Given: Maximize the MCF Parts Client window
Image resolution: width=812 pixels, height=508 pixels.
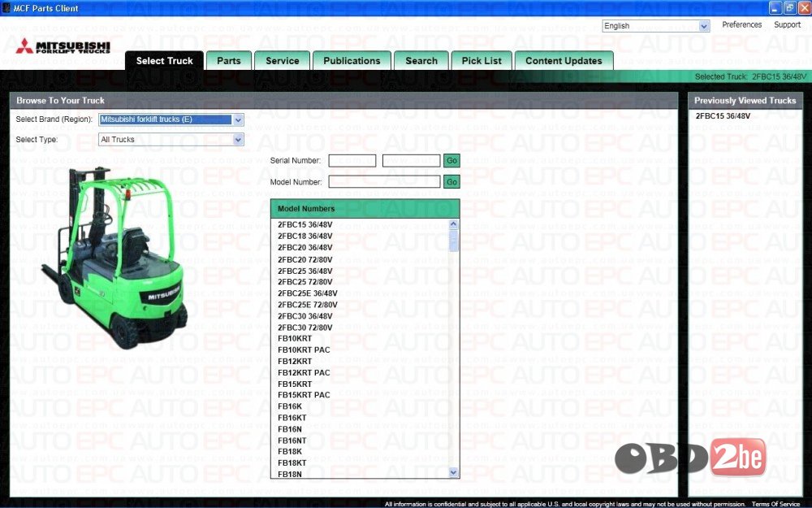Looking at the screenshot, I should coord(789,8).
